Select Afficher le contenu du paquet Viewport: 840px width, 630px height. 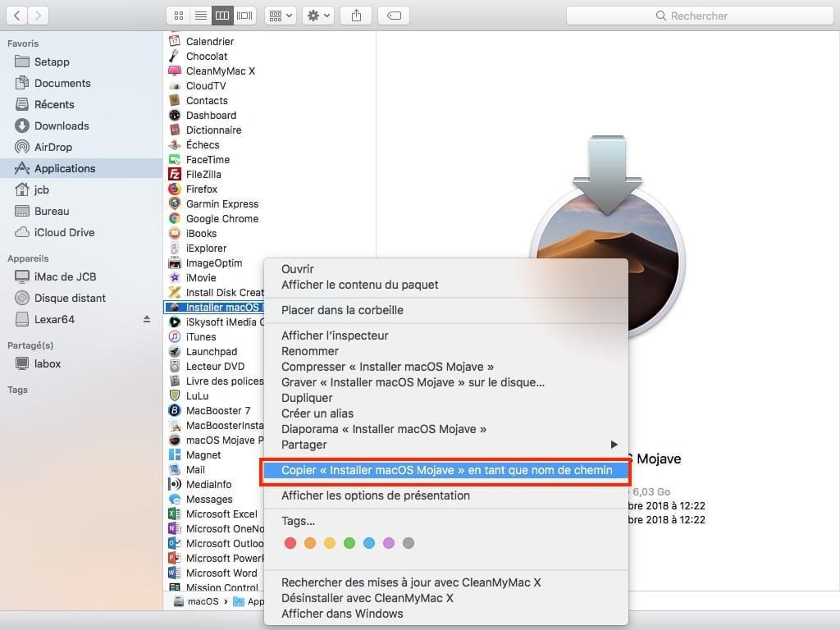pyautogui.click(x=359, y=285)
